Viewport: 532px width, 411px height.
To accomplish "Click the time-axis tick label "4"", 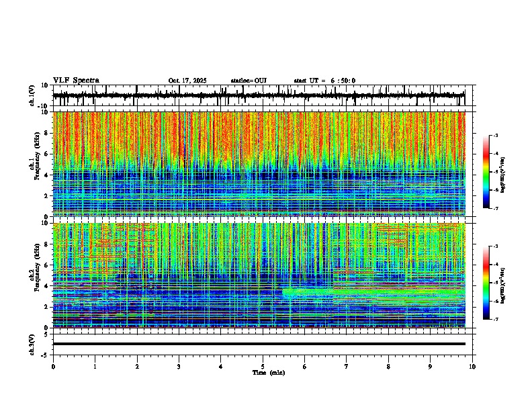I will click(221, 367).
